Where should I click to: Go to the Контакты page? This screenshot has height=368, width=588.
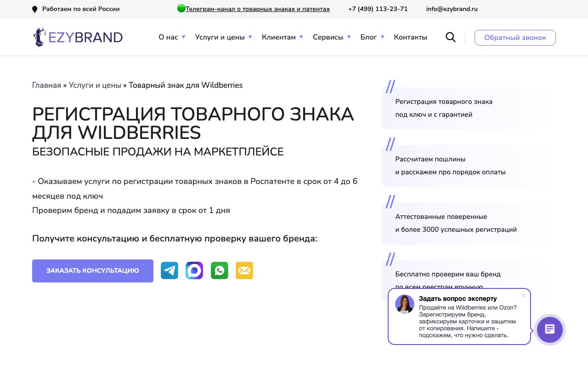pyautogui.click(x=410, y=37)
